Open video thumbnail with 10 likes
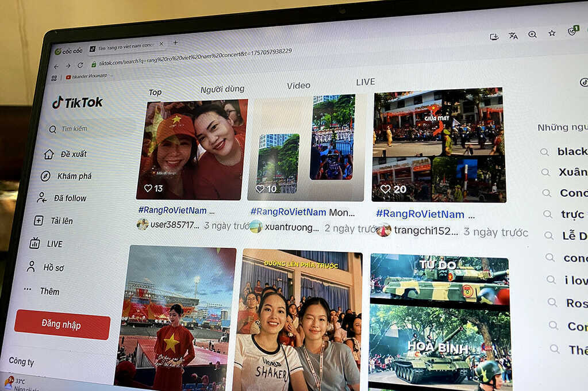This screenshot has width=588, height=391. coord(305,147)
